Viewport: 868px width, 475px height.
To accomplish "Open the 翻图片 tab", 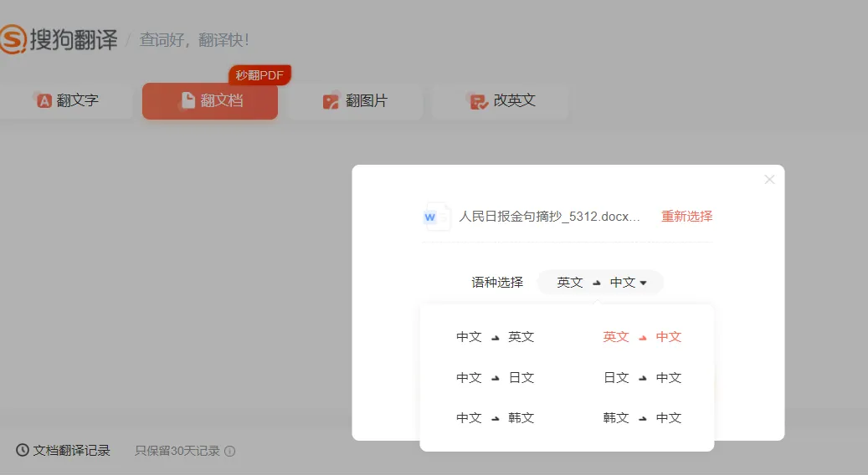I will point(356,101).
